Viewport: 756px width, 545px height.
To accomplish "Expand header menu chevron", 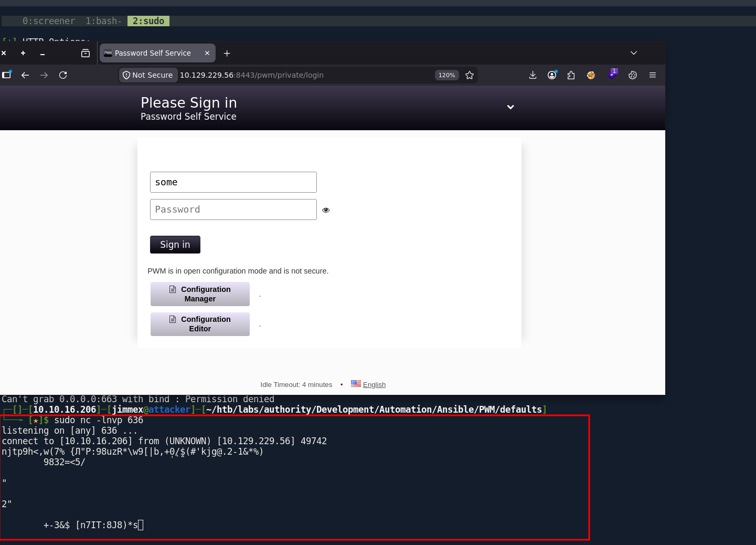I will coord(510,107).
